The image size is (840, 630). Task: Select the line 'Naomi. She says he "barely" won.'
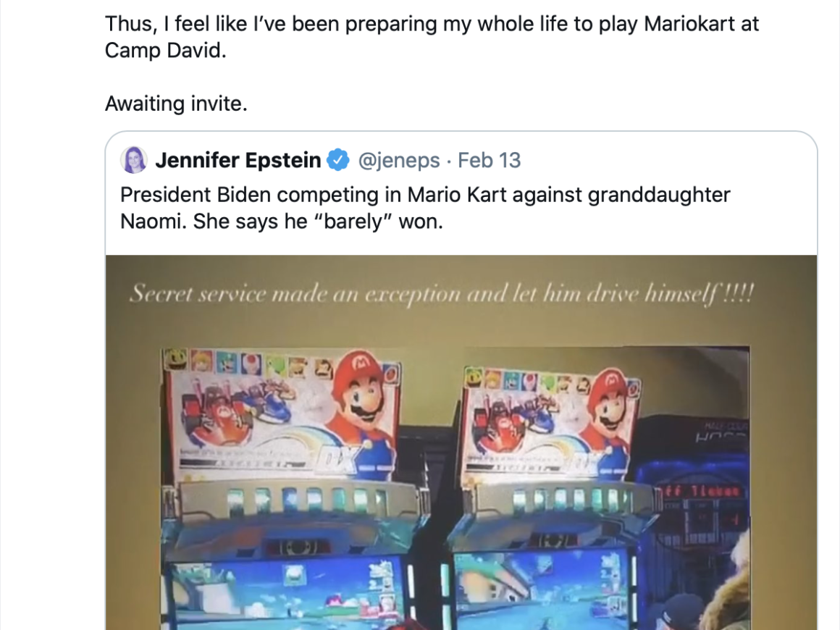[282, 222]
